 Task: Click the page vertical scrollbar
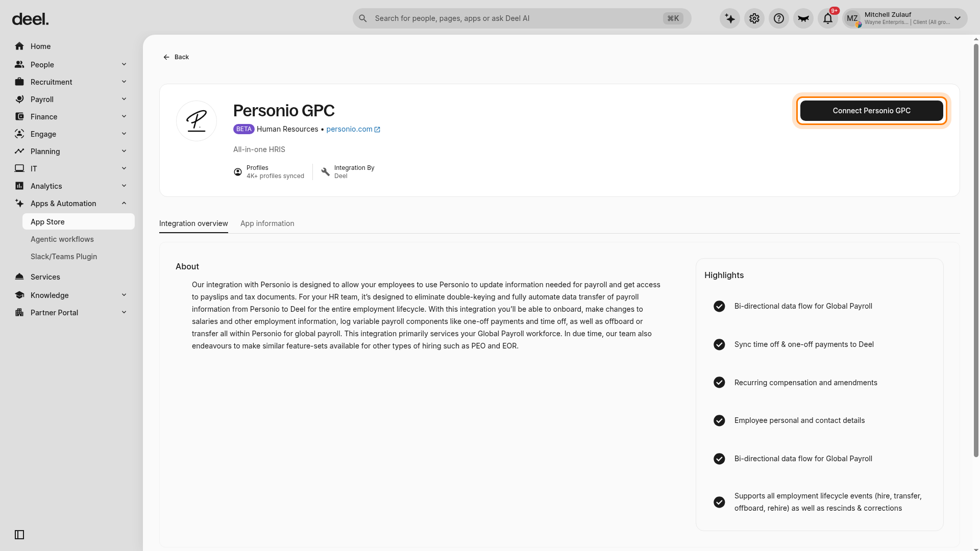click(976, 250)
